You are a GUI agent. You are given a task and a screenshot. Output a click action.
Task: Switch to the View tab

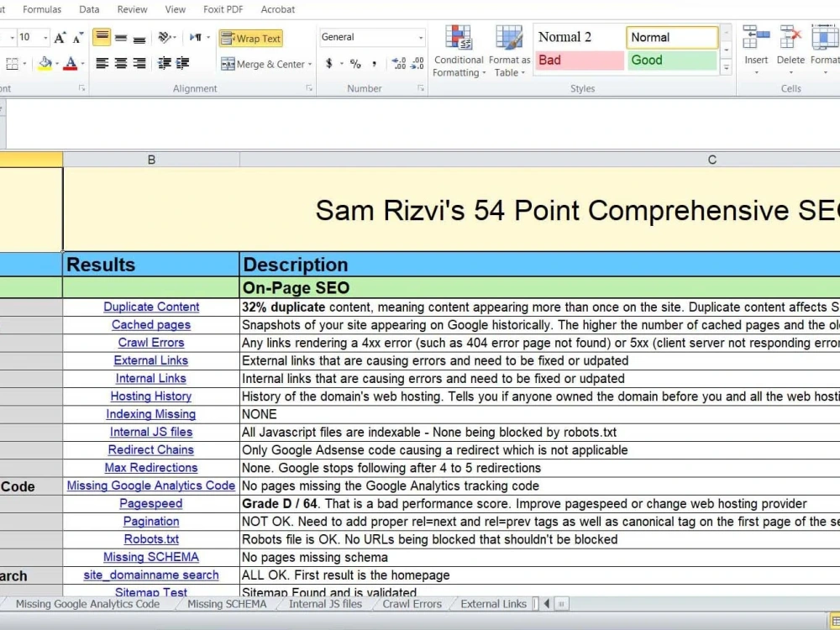(x=176, y=9)
